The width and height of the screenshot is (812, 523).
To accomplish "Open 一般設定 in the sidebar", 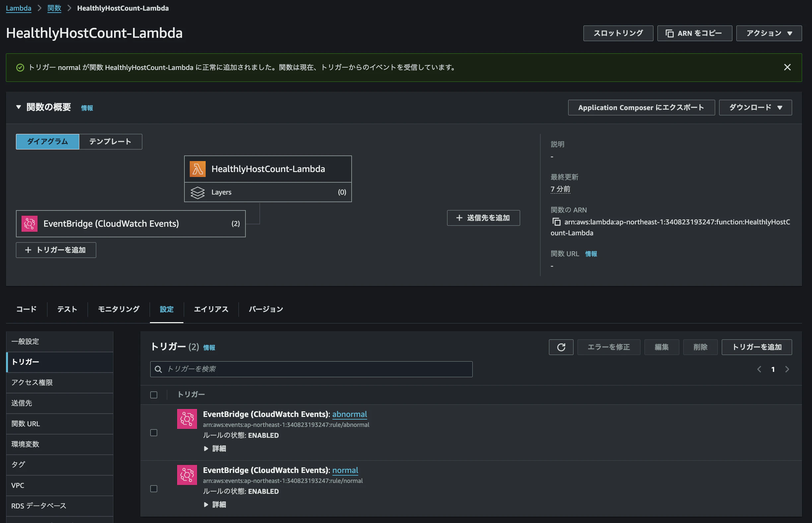I will pyautogui.click(x=60, y=342).
